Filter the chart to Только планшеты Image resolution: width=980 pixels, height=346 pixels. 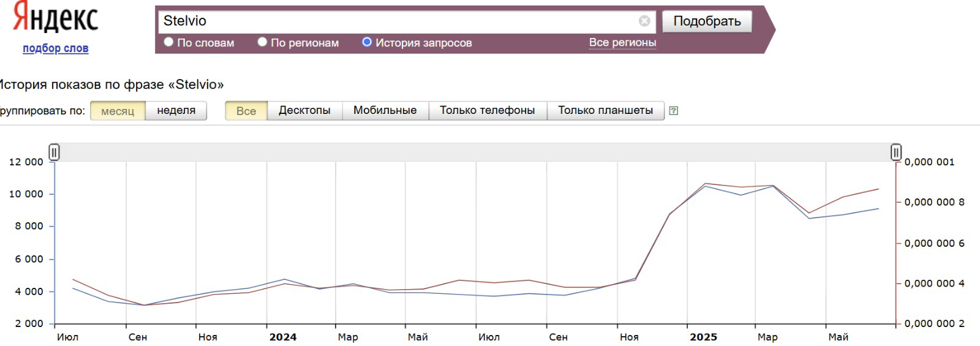coord(606,111)
